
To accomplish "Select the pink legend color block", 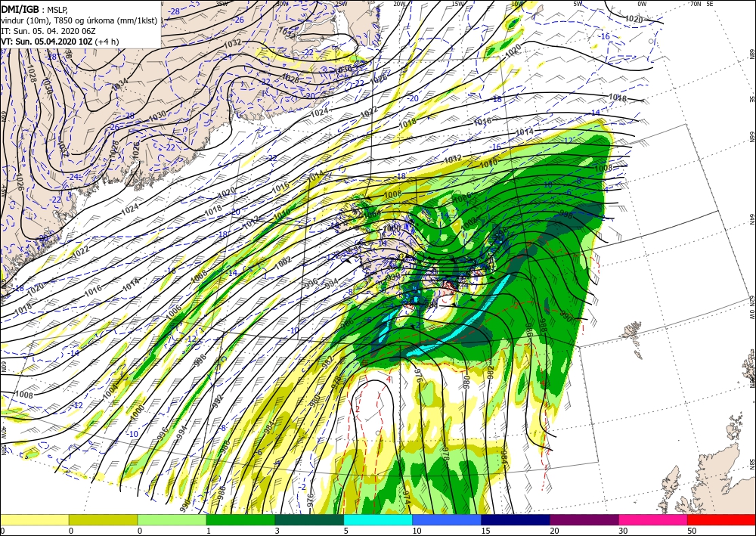I will (x=653, y=520).
